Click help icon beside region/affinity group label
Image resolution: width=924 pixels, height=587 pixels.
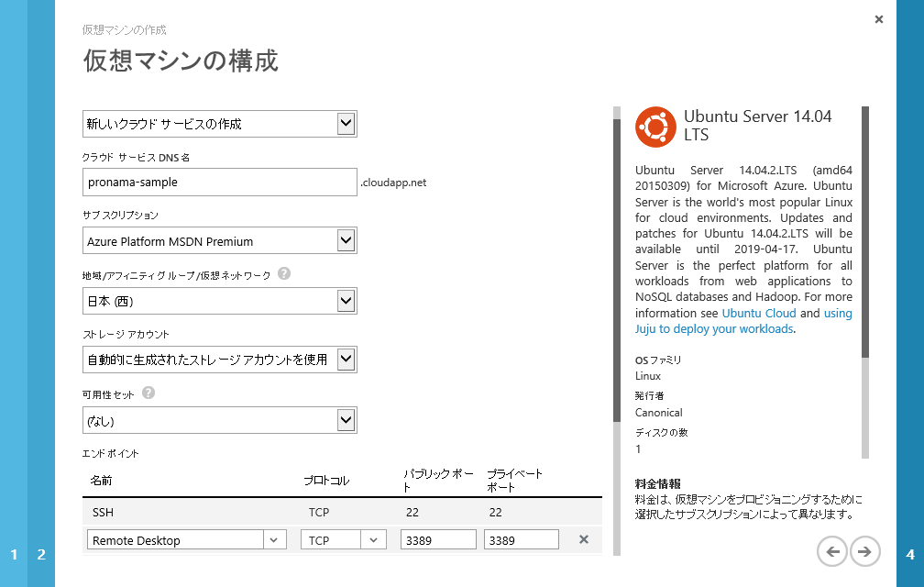[x=284, y=273]
